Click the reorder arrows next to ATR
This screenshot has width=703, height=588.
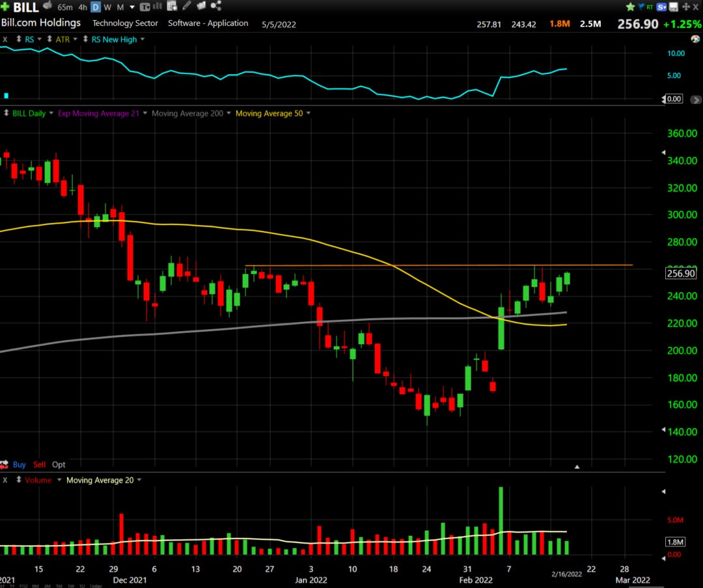coord(49,39)
